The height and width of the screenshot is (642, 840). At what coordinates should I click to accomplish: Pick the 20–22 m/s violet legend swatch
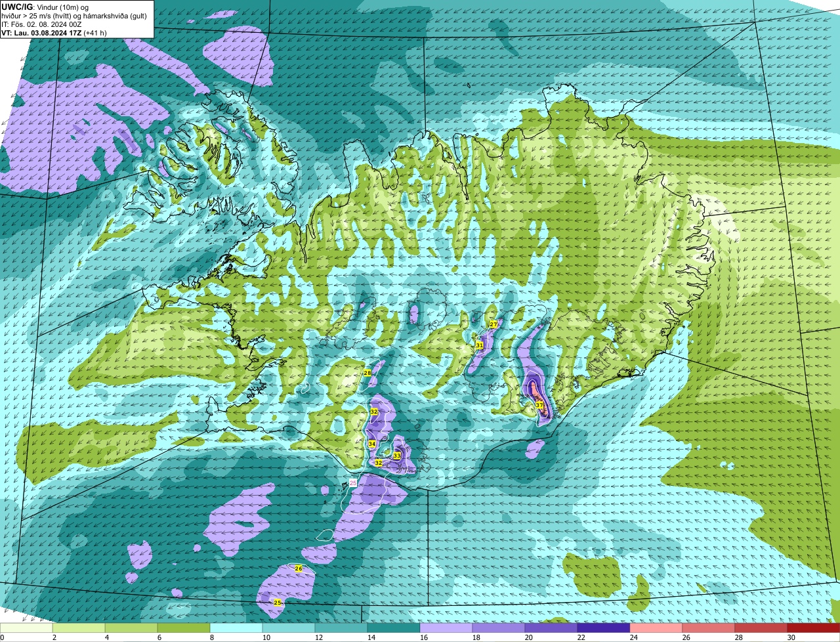click(x=551, y=628)
